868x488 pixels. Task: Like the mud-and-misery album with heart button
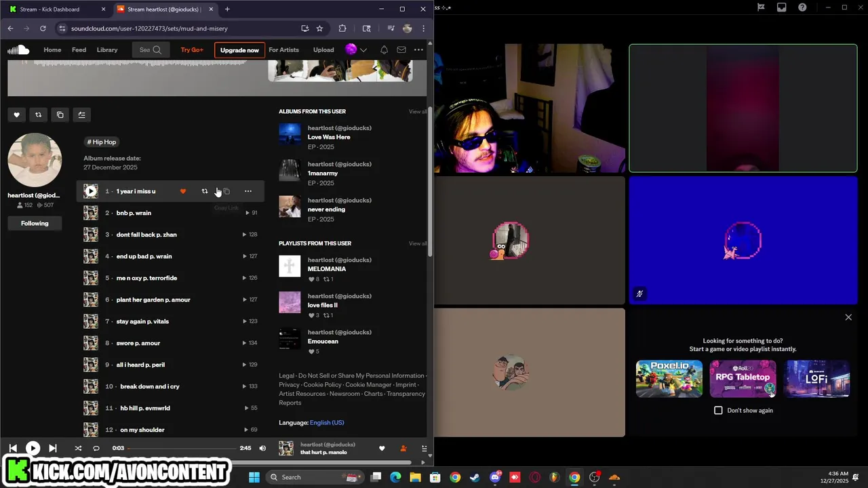(16, 115)
